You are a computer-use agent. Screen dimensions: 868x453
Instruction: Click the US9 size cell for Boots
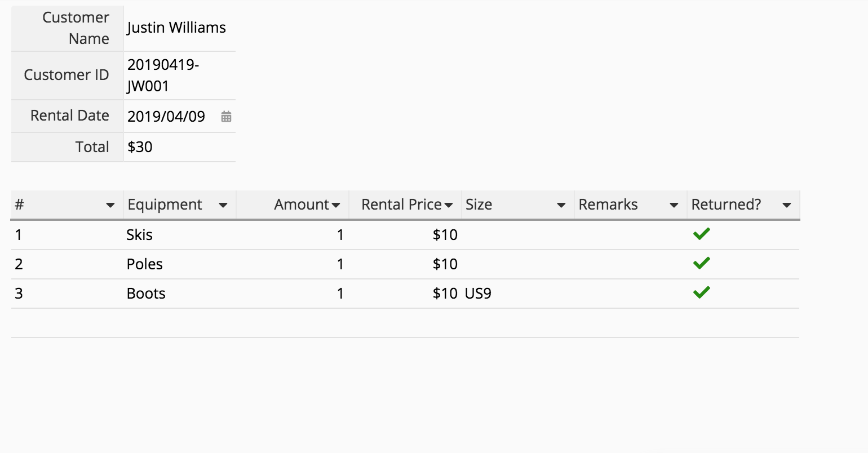[478, 294]
